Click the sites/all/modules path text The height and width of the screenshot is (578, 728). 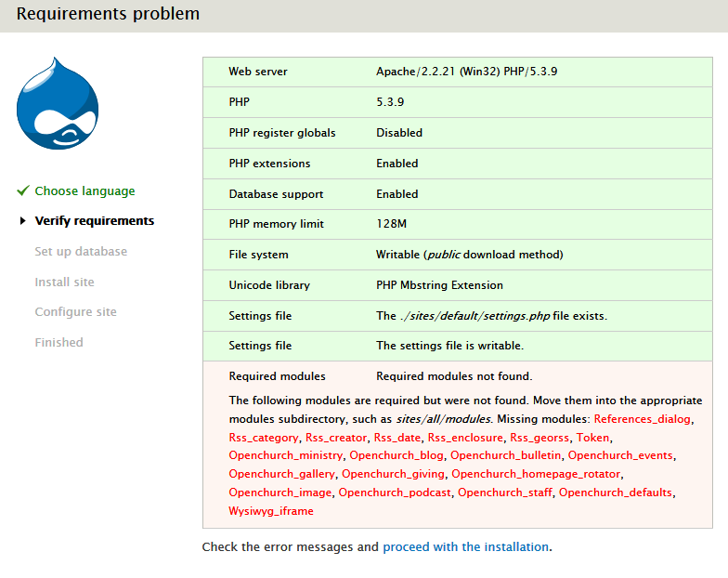pos(444,419)
